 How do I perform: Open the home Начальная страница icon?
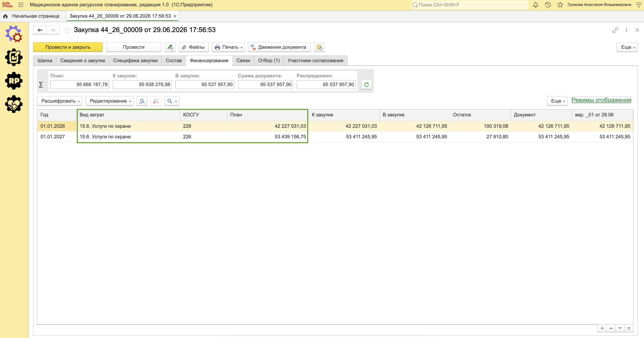pyautogui.click(x=5, y=16)
